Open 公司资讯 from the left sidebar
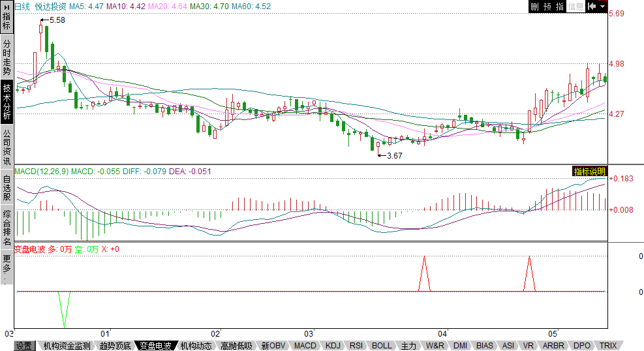Screen dimensions: 644x351 pos(7,147)
